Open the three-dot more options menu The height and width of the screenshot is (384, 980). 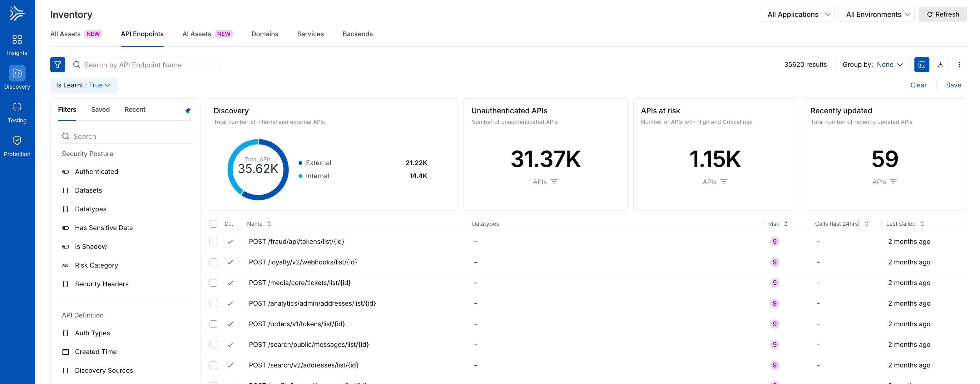[959, 65]
